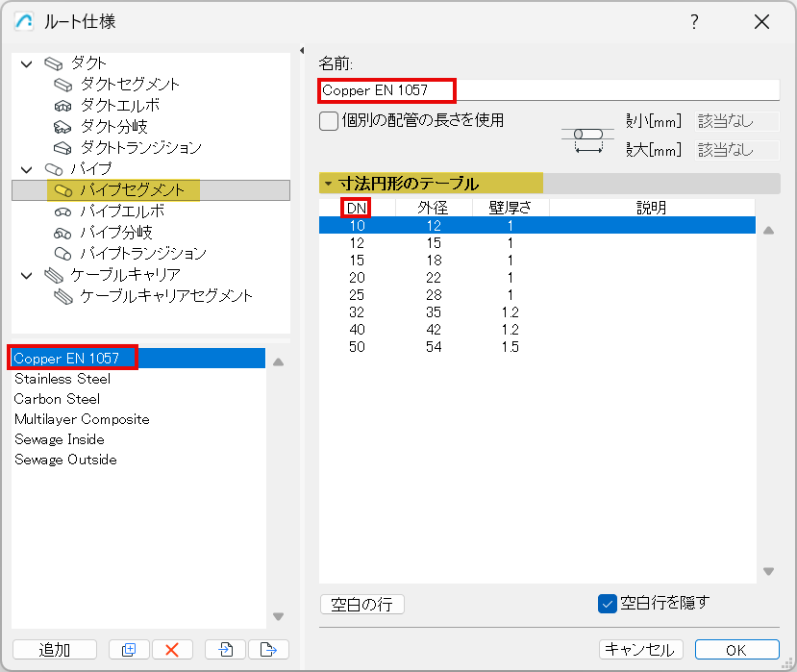Click the ダクト分岐 branch icon
797x672 pixels.
click(63, 127)
